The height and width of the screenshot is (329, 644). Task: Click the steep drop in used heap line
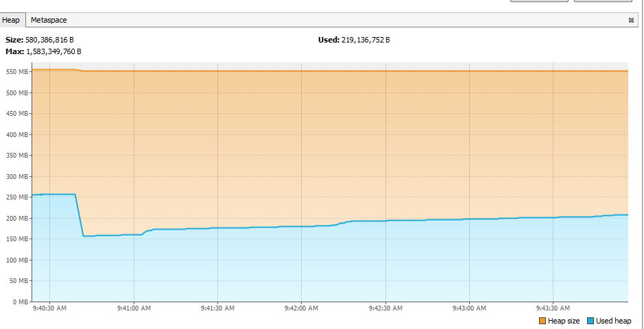click(79, 215)
